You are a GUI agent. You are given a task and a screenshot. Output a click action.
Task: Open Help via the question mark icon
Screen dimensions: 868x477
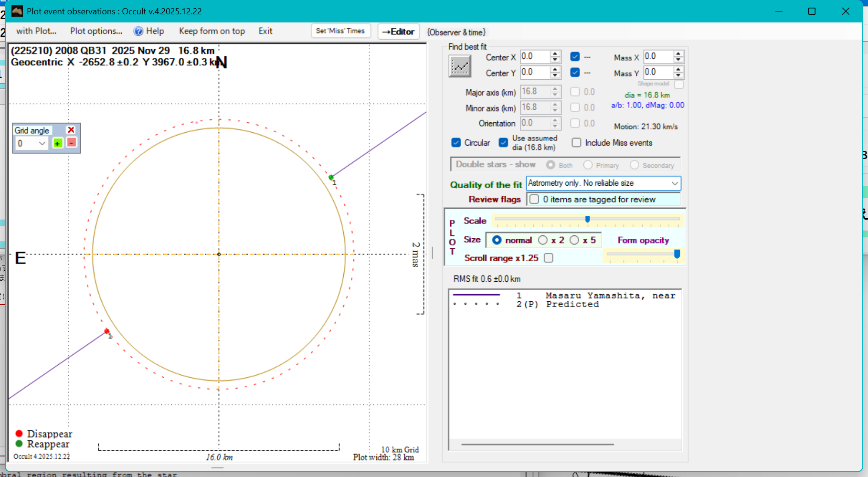(138, 32)
